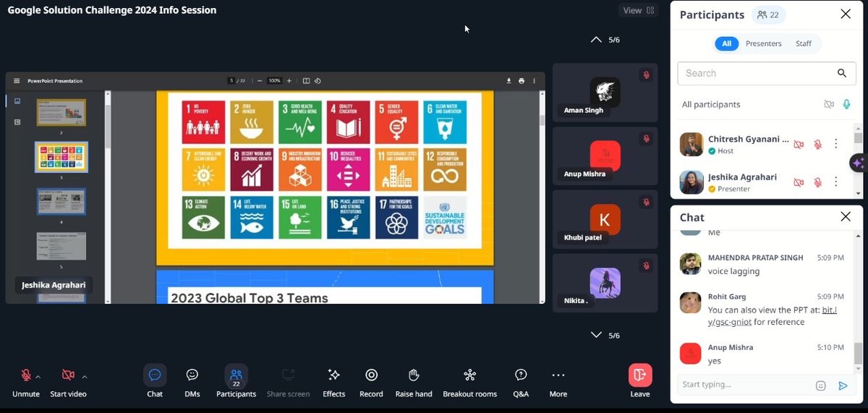Leave the info session

tap(640, 381)
